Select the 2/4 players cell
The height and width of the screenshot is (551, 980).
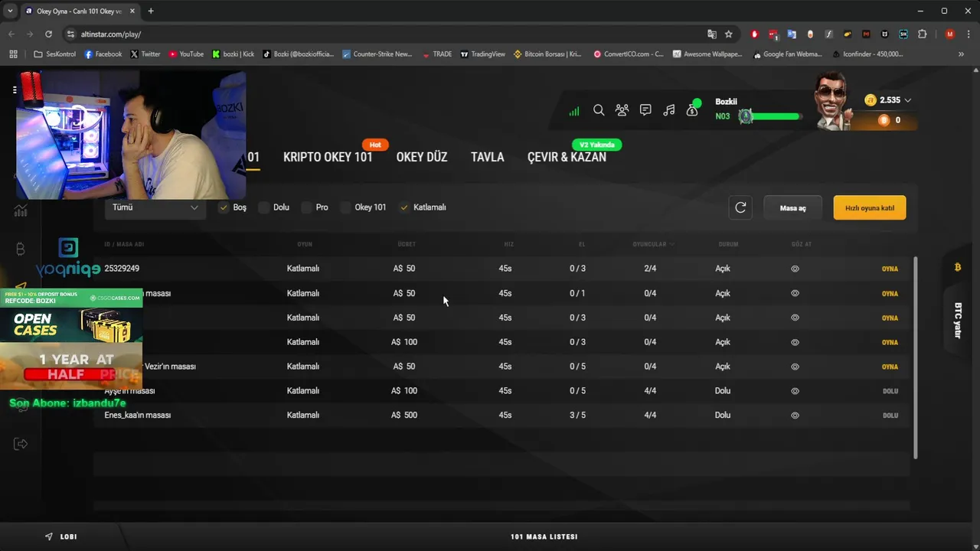tap(650, 269)
